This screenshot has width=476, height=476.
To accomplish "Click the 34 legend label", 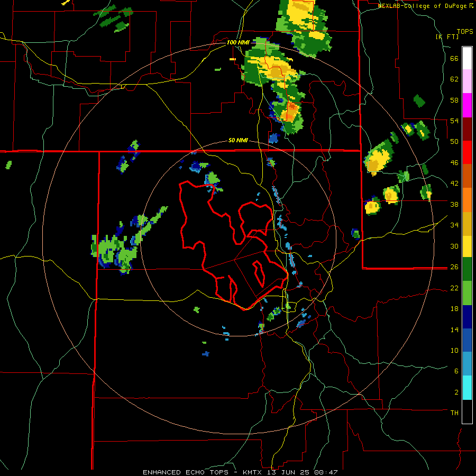I will (x=454, y=225).
